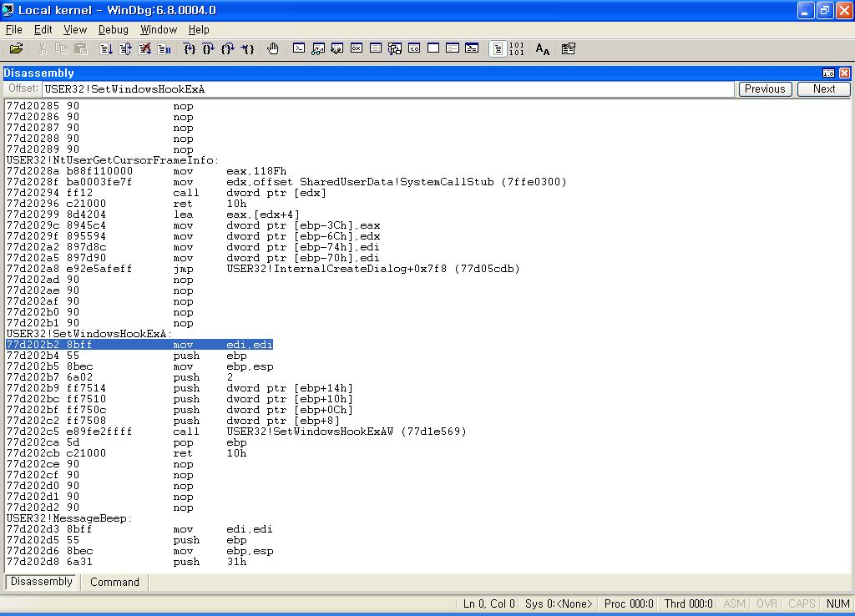Click the Step Over toolbar icon
Screen dimensions: 855x616
[x=208, y=49]
